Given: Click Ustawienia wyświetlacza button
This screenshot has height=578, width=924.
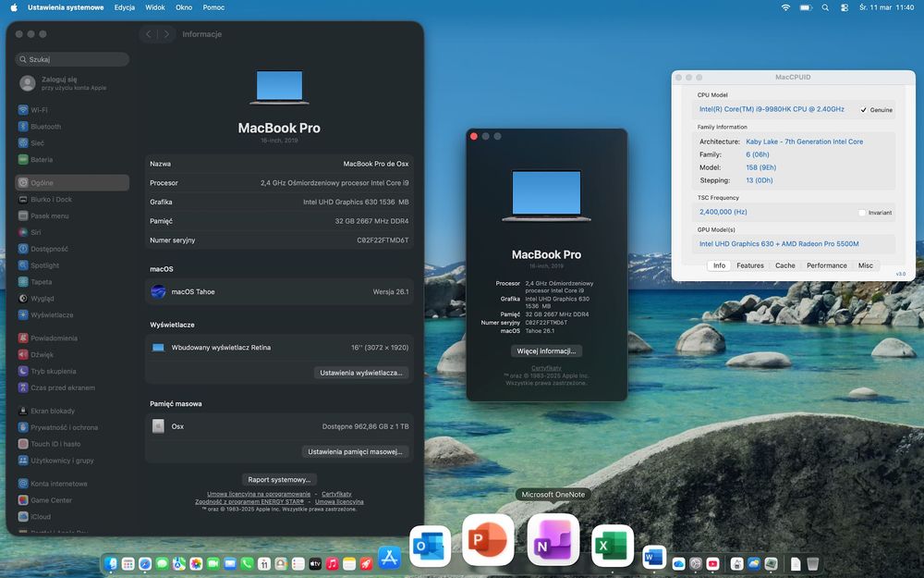Looking at the screenshot, I should tap(361, 373).
